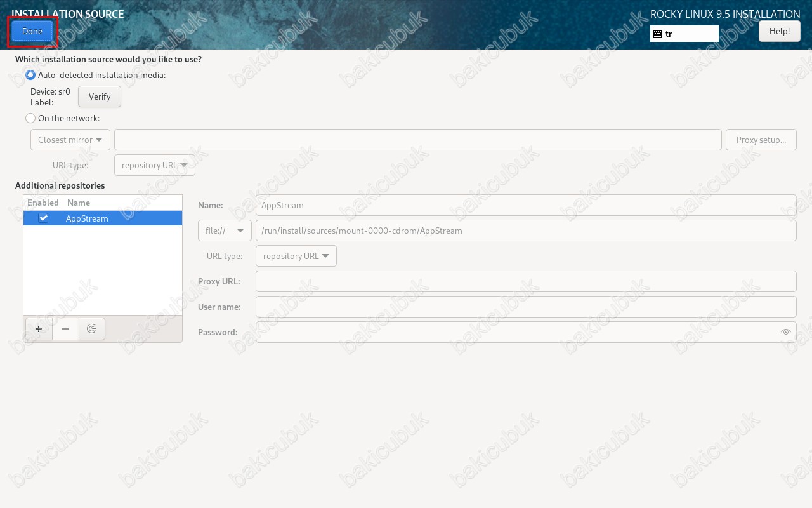Open the Help! page
The width and height of the screenshot is (812, 508).
(780, 31)
